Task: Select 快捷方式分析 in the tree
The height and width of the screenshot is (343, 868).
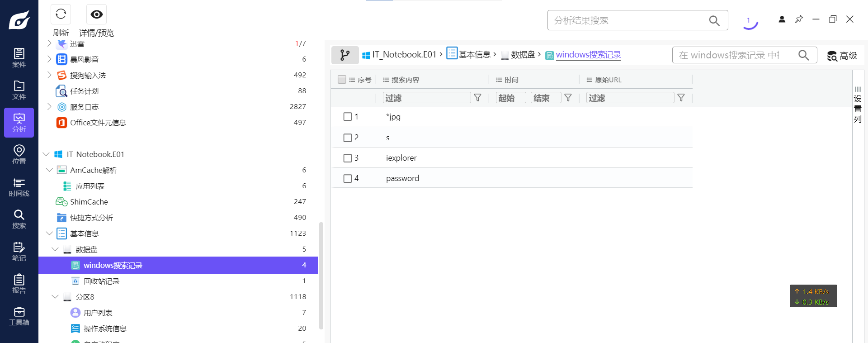Action: pos(91,218)
